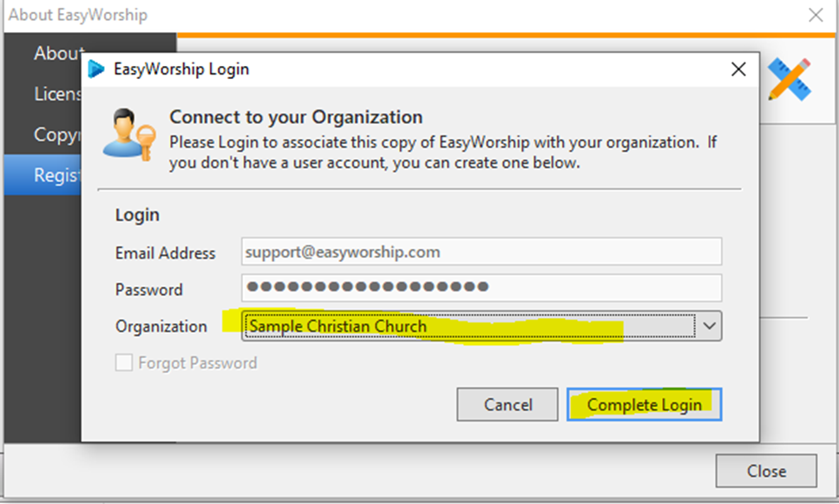Click the user with key icon
This screenshot has height=504, width=839.
[129, 134]
